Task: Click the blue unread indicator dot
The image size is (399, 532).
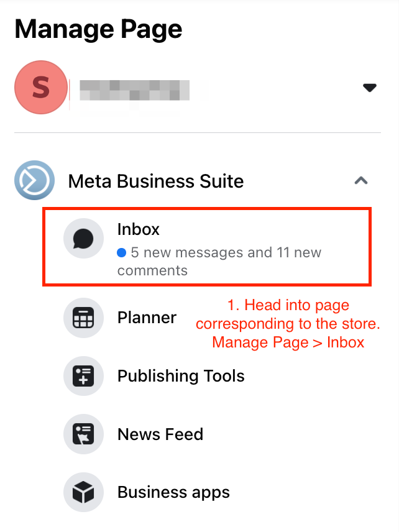Action: tap(121, 252)
